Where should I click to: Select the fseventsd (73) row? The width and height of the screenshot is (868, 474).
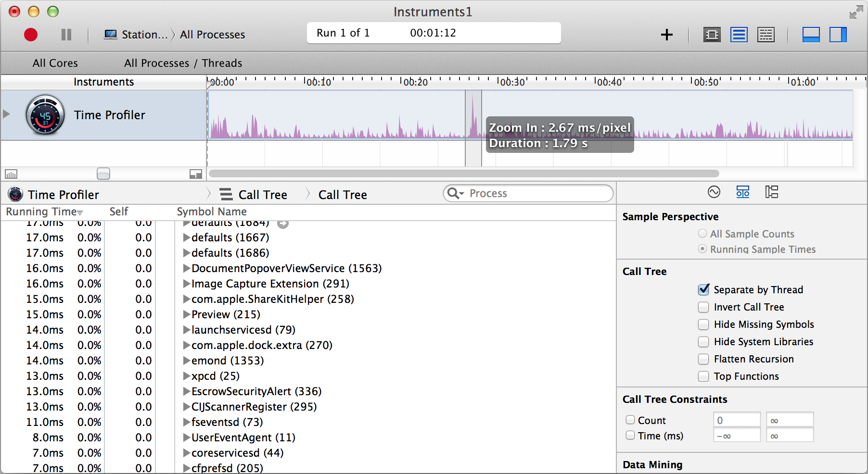(308, 422)
